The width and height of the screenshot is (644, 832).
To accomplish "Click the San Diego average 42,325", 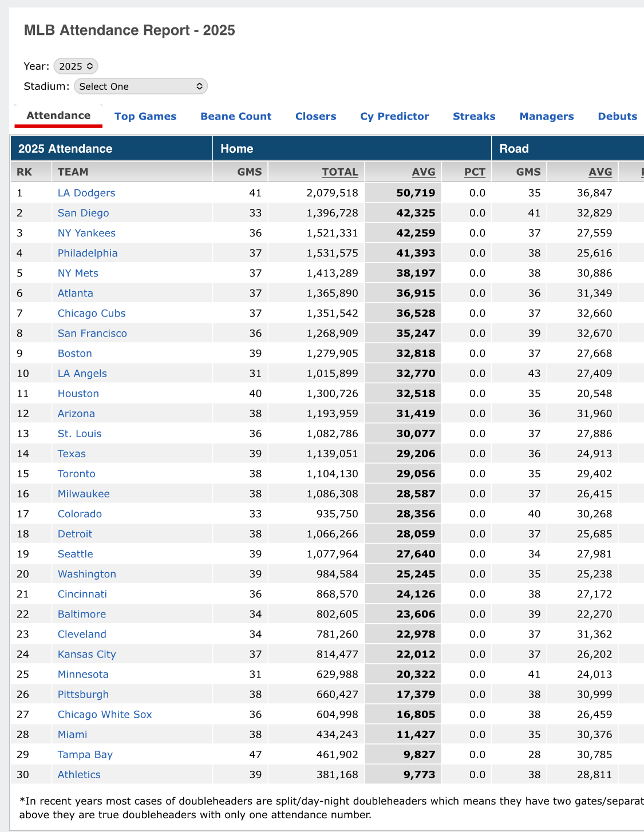I will coord(416,213).
